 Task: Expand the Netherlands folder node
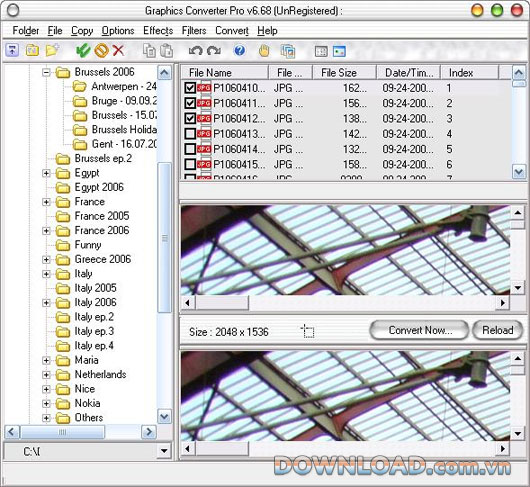coord(46,374)
